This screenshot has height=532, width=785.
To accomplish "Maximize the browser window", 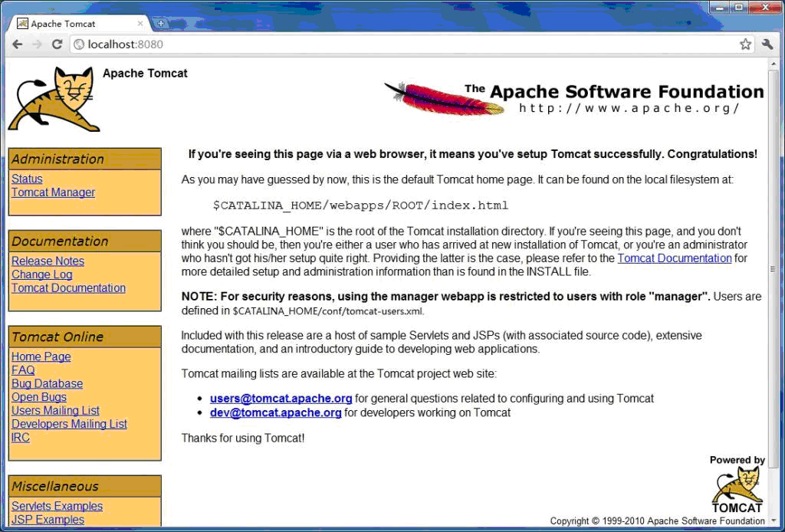I will click(x=739, y=8).
